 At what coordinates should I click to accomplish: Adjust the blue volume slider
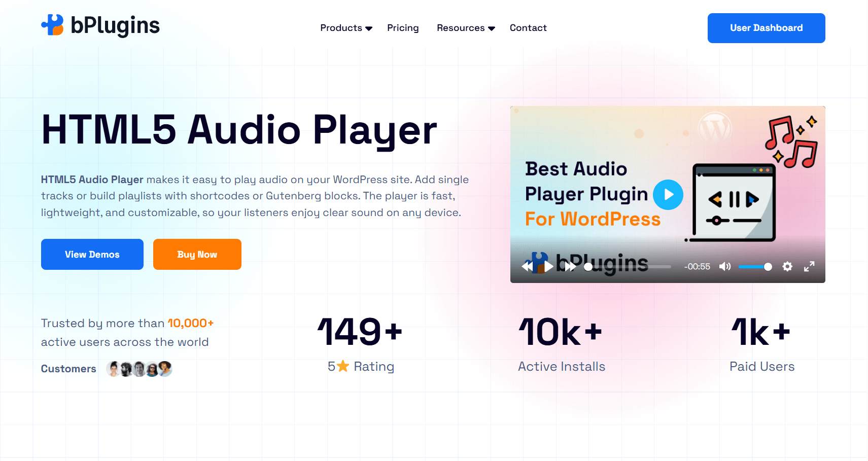(755, 267)
